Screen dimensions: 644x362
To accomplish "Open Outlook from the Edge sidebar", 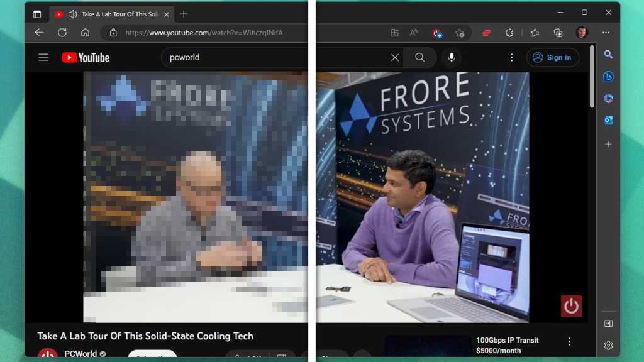I will click(608, 120).
